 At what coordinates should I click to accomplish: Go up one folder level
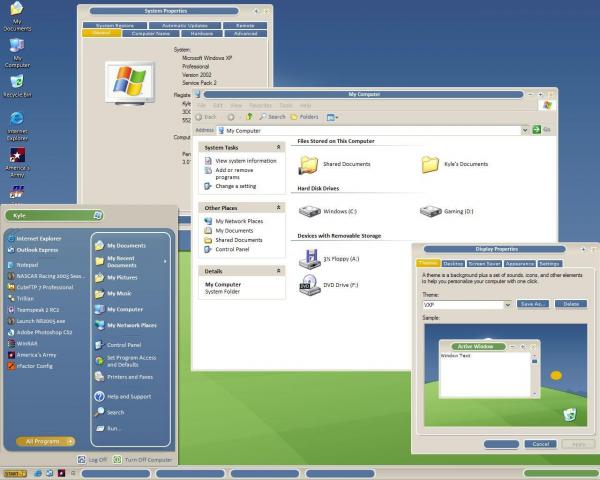pyautogui.click(x=249, y=117)
